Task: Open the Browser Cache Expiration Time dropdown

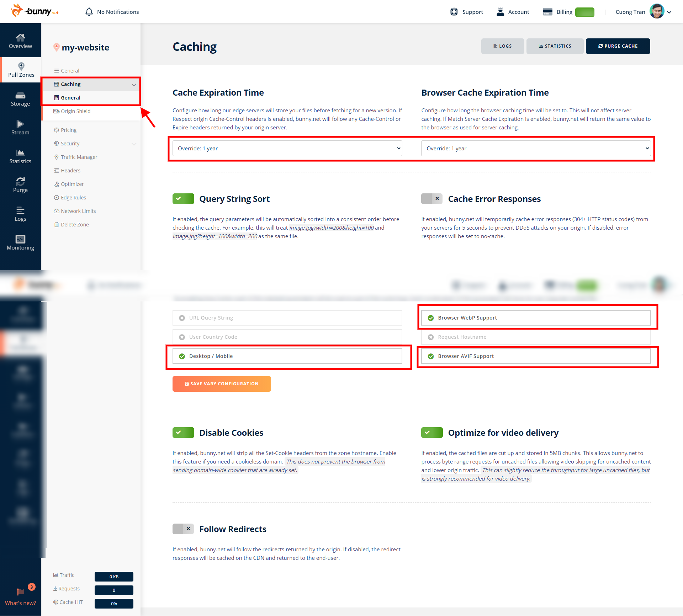Action: 536,148
